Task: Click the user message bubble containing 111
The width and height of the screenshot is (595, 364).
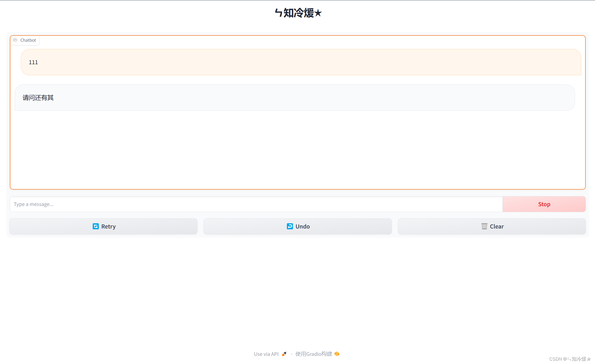Action: tap(301, 62)
